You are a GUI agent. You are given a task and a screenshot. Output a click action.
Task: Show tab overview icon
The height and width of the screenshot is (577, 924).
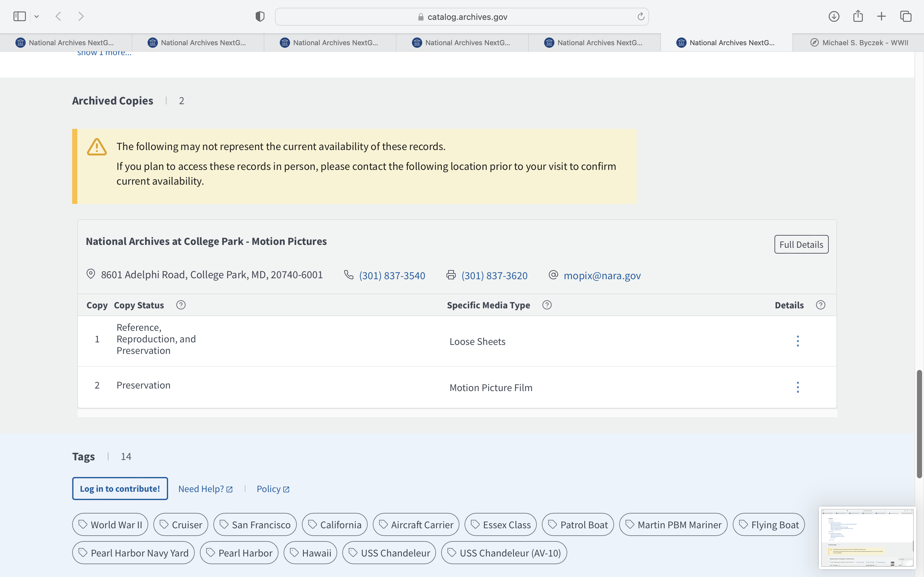[906, 16]
